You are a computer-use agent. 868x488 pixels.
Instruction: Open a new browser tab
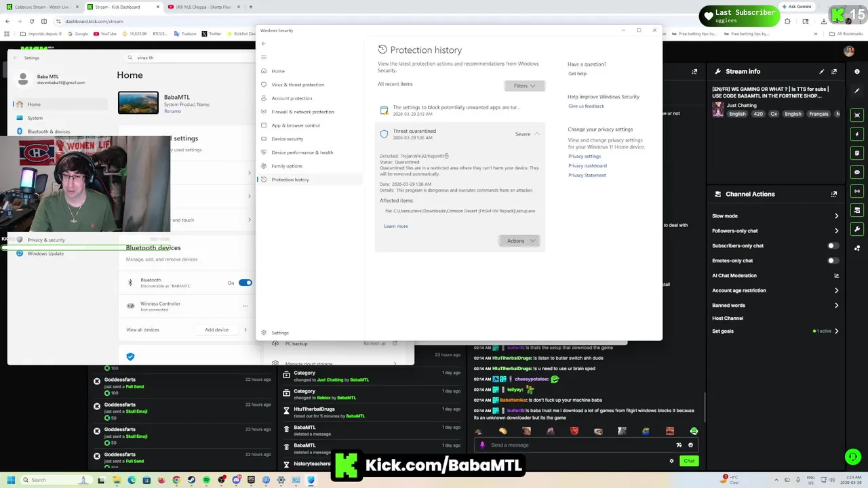click(x=250, y=7)
